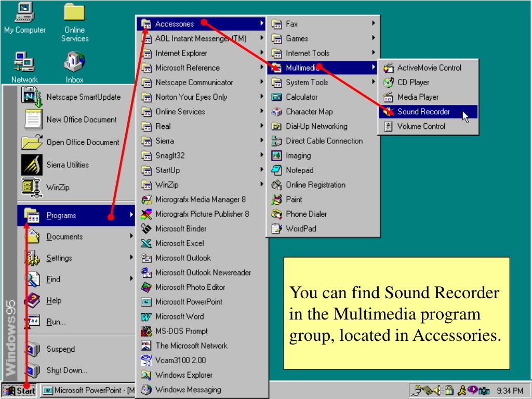The width and height of the screenshot is (532, 399).
Task: Click the Microsoft Excel icon
Action: 146,243
